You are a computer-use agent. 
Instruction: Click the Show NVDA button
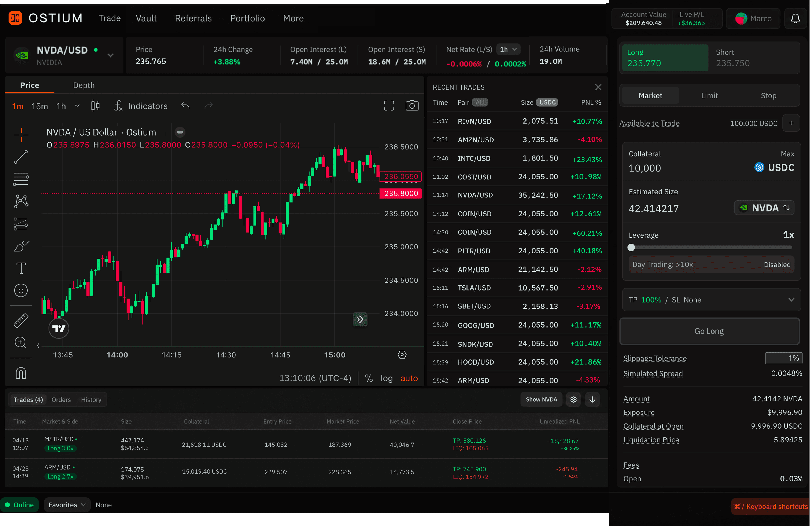(541, 399)
